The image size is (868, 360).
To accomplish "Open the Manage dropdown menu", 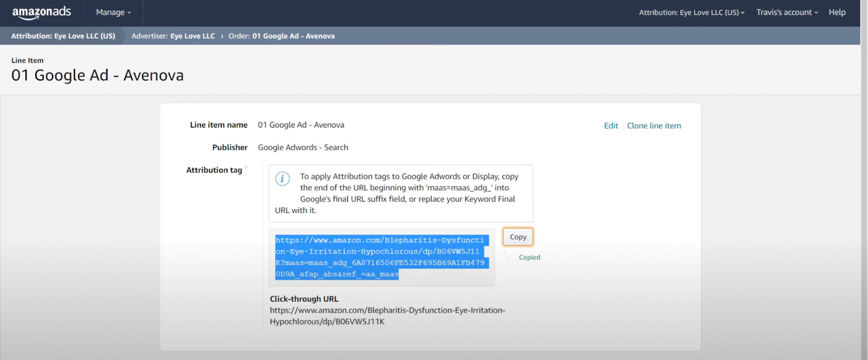I will pos(113,12).
